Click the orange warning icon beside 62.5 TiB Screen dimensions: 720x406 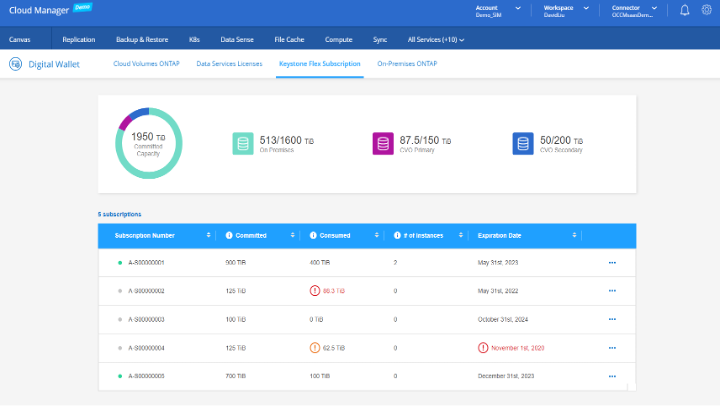tap(313, 348)
